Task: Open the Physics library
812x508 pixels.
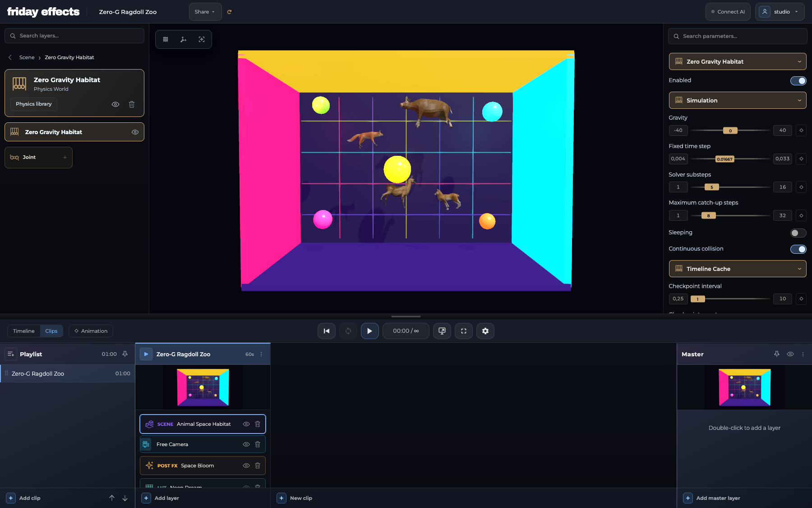Action: [34, 104]
